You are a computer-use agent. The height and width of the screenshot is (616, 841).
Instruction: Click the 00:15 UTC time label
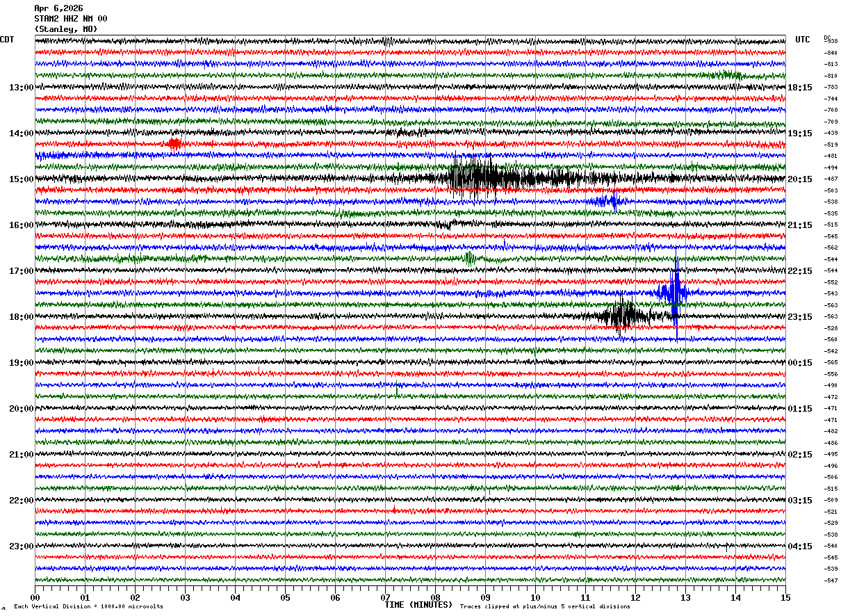(801, 363)
